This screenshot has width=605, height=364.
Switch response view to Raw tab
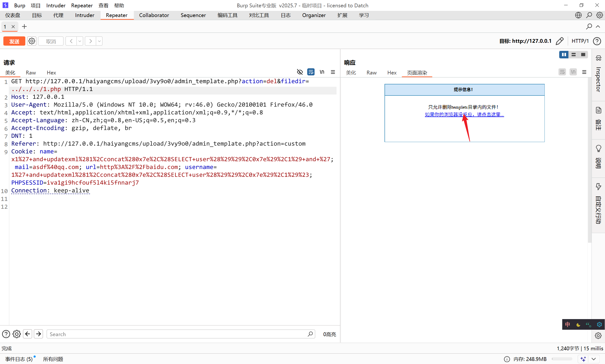click(371, 73)
